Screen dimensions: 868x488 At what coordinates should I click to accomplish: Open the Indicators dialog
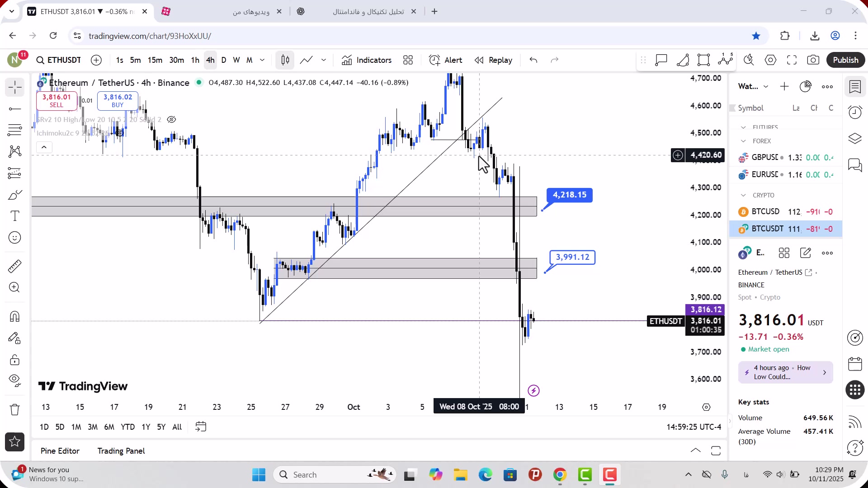(367, 60)
